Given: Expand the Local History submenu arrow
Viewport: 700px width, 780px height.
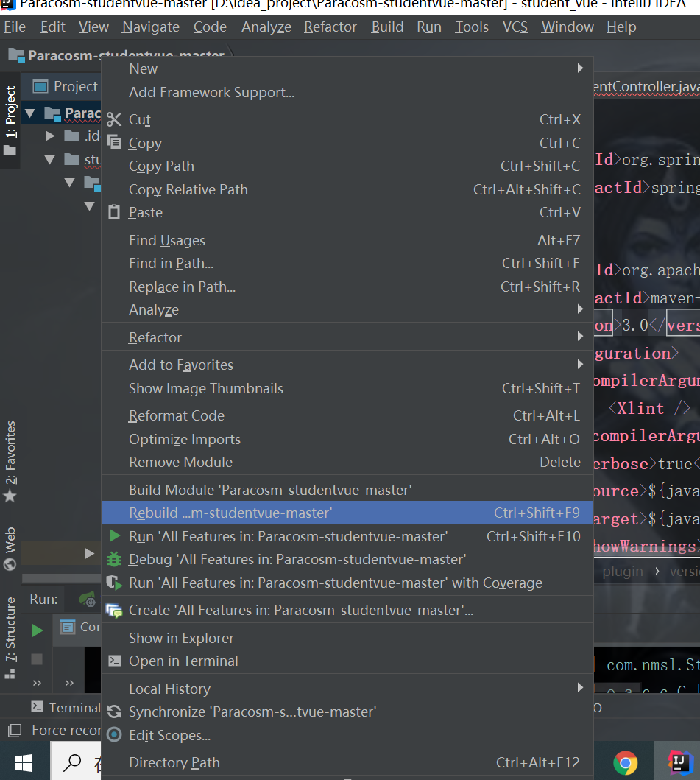Looking at the screenshot, I should [x=580, y=687].
